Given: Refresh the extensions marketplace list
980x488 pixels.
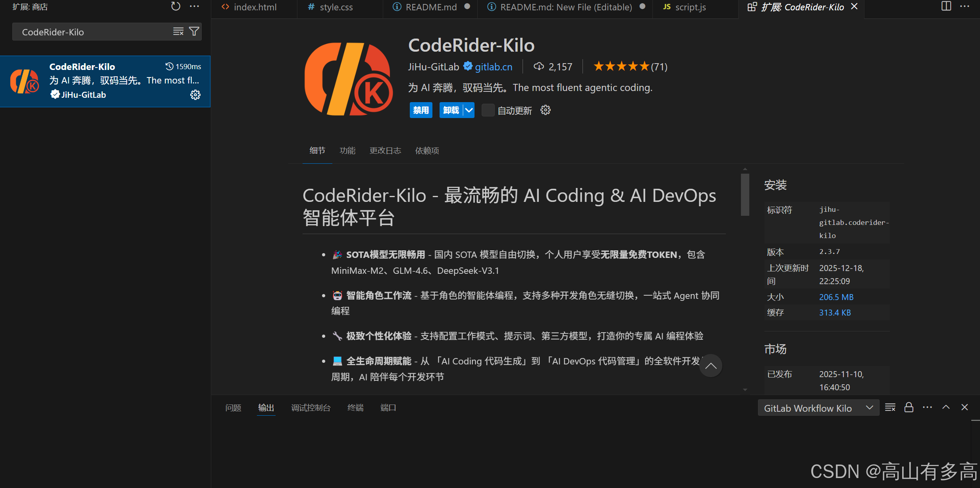Looking at the screenshot, I should 176,6.
